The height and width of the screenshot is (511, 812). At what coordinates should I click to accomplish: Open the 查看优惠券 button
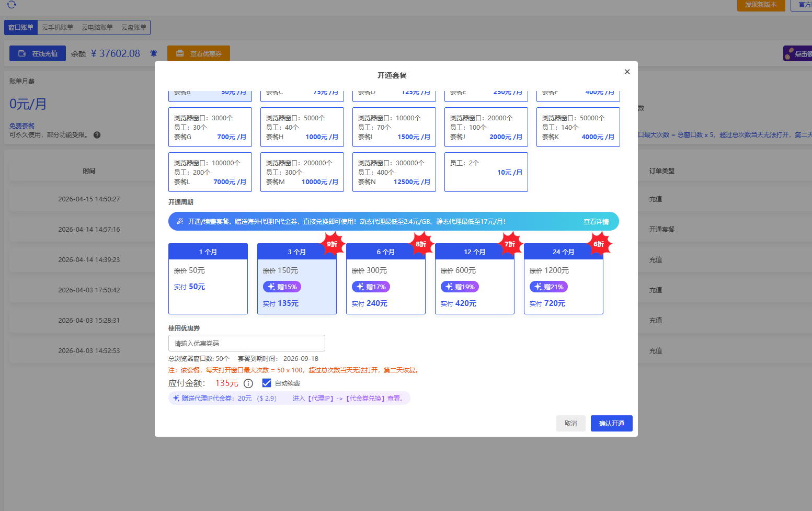(199, 53)
